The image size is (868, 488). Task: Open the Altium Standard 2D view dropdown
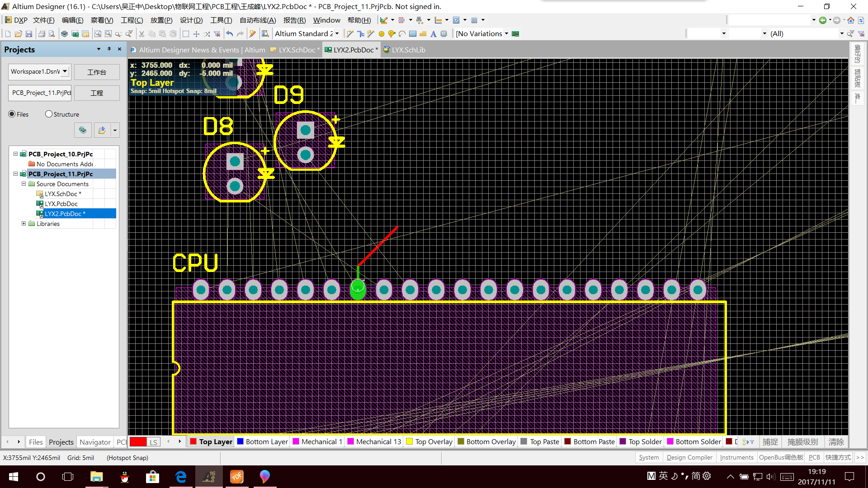[337, 34]
